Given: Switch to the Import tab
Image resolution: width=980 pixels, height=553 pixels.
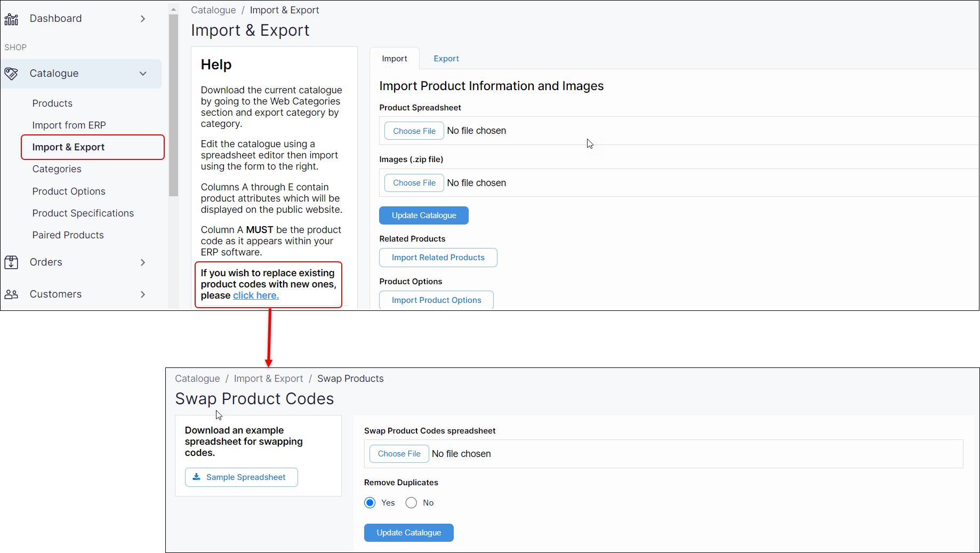Looking at the screenshot, I should [x=394, y=59].
